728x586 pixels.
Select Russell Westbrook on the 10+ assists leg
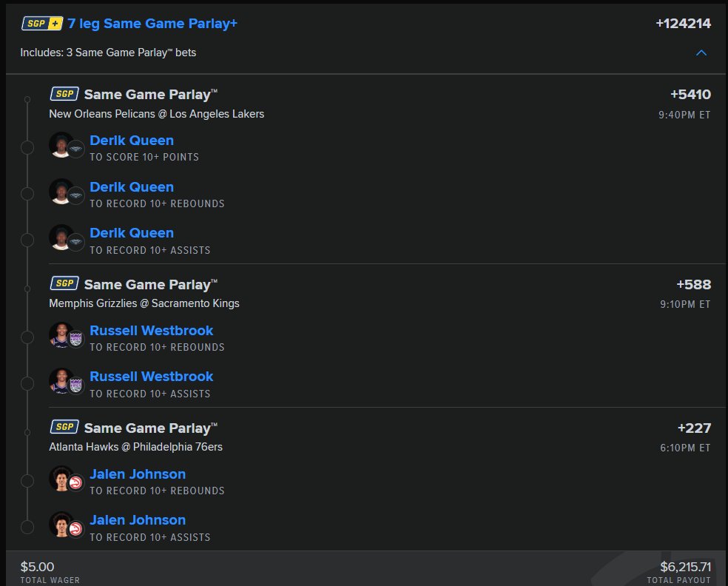[152, 377]
